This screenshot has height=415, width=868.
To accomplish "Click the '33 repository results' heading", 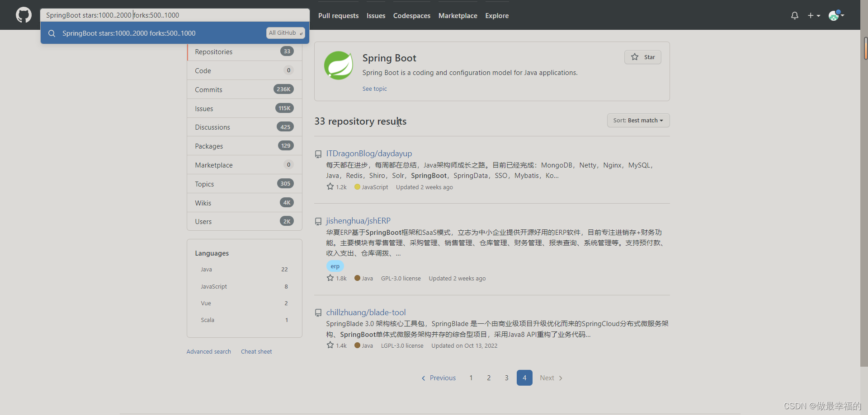I will pyautogui.click(x=360, y=121).
